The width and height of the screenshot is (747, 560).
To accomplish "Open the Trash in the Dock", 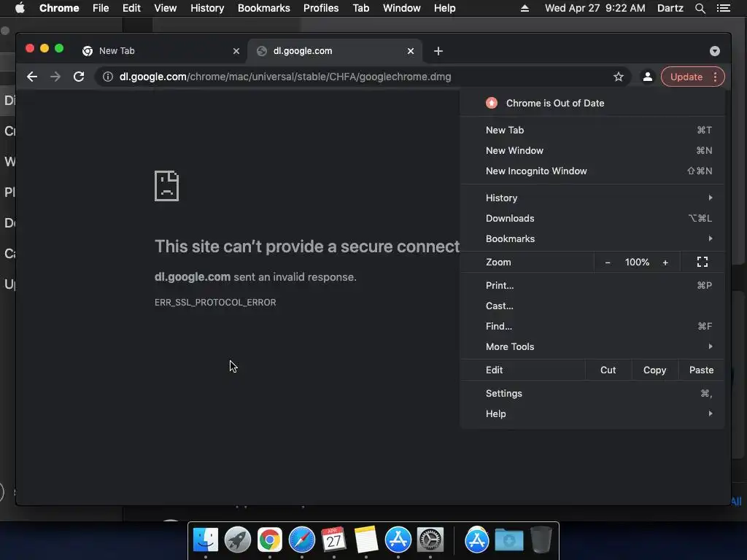I will 541,540.
